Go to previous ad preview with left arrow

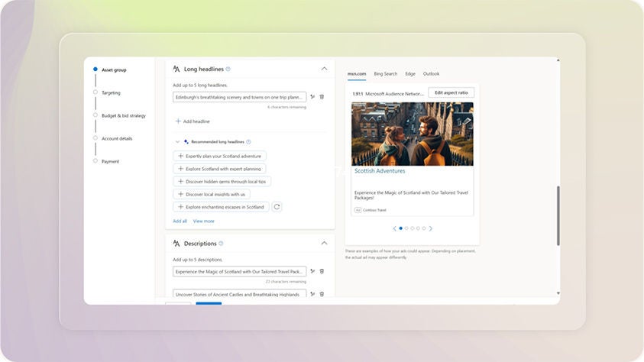tap(395, 228)
